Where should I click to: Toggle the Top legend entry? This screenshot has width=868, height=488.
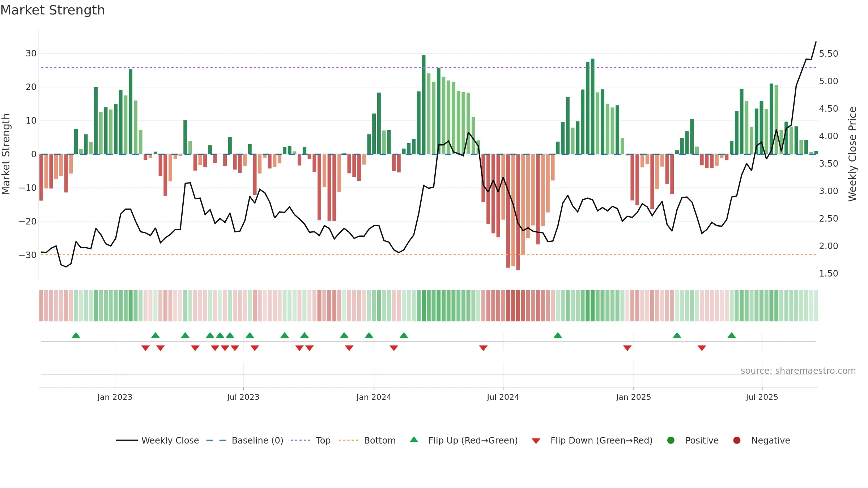[311, 440]
